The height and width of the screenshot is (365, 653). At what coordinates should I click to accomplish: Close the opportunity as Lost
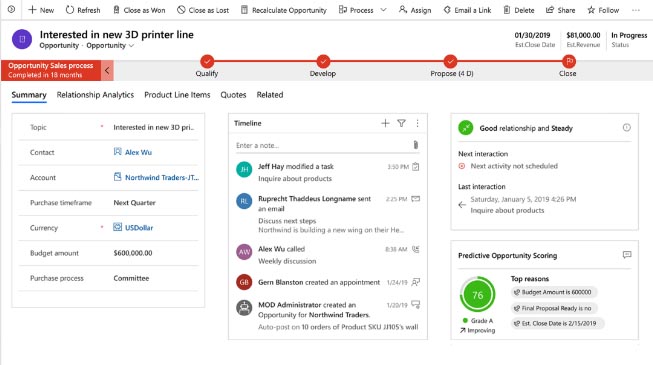pos(203,10)
